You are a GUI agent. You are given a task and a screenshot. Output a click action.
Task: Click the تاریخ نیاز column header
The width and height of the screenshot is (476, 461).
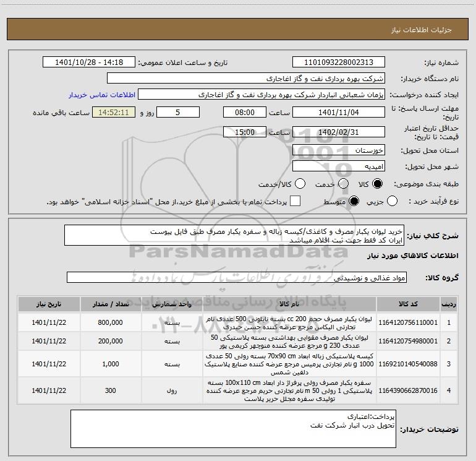pos(49,304)
